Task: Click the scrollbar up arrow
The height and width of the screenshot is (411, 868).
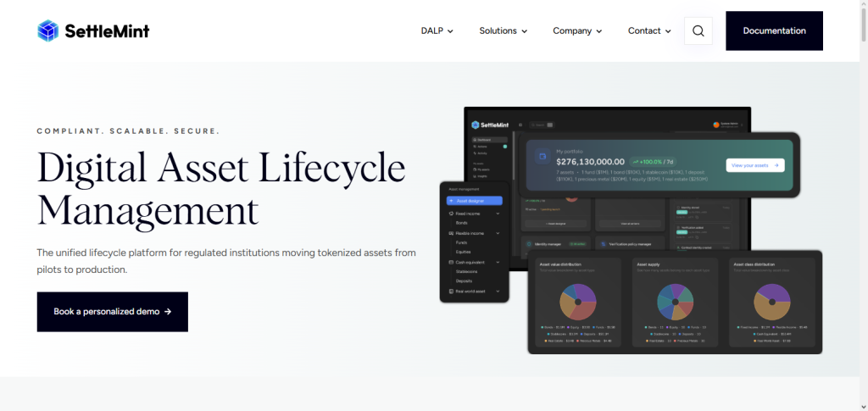Action: coord(863,3)
